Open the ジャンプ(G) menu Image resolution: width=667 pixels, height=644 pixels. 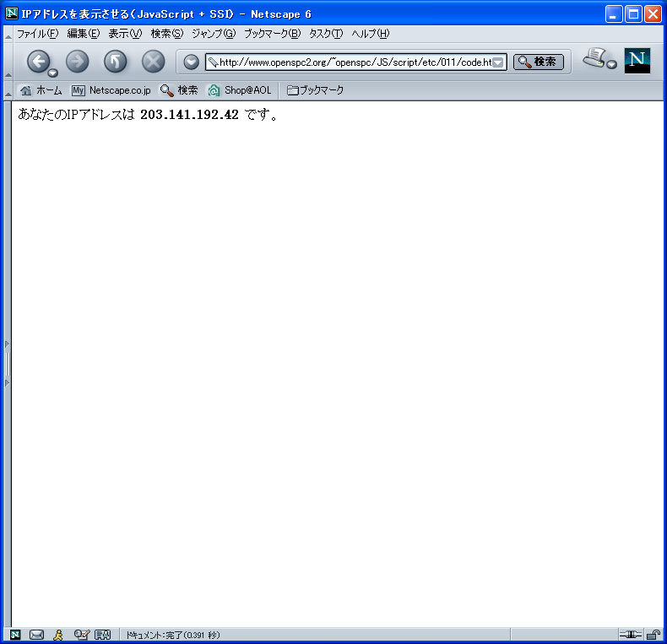point(214,34)
